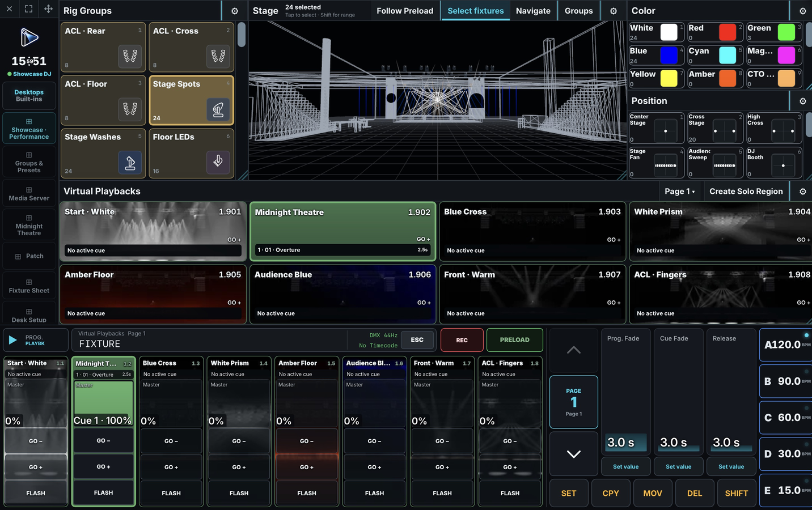The image size is (812, 510).
Task: Select BPM master A 120.0
Action: pyautogui.click(x=786, y=345)
